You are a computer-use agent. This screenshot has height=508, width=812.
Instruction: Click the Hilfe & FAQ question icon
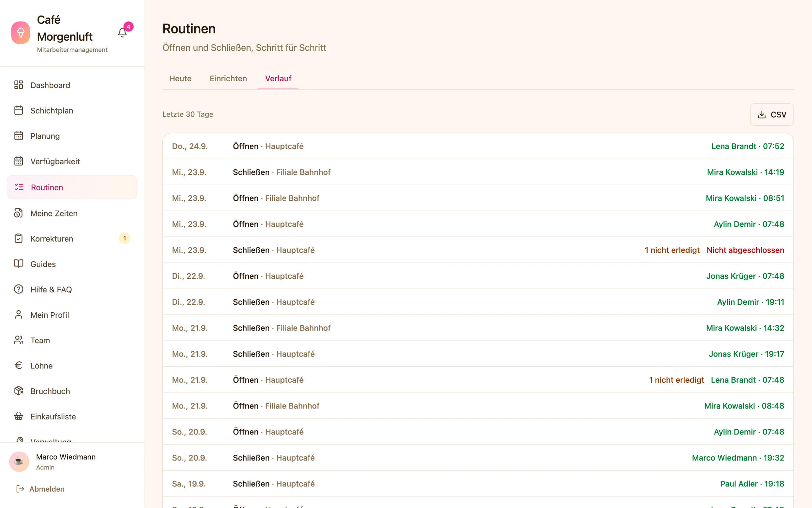19,289
